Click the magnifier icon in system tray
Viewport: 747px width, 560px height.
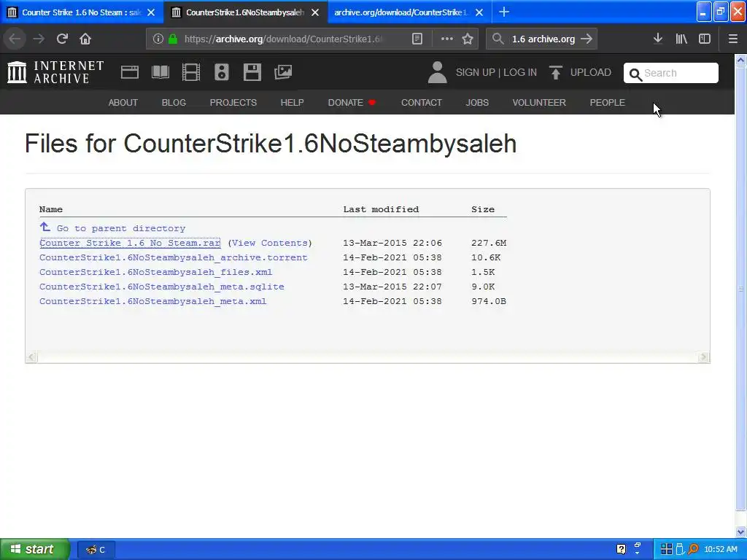[x=693, y=549]
